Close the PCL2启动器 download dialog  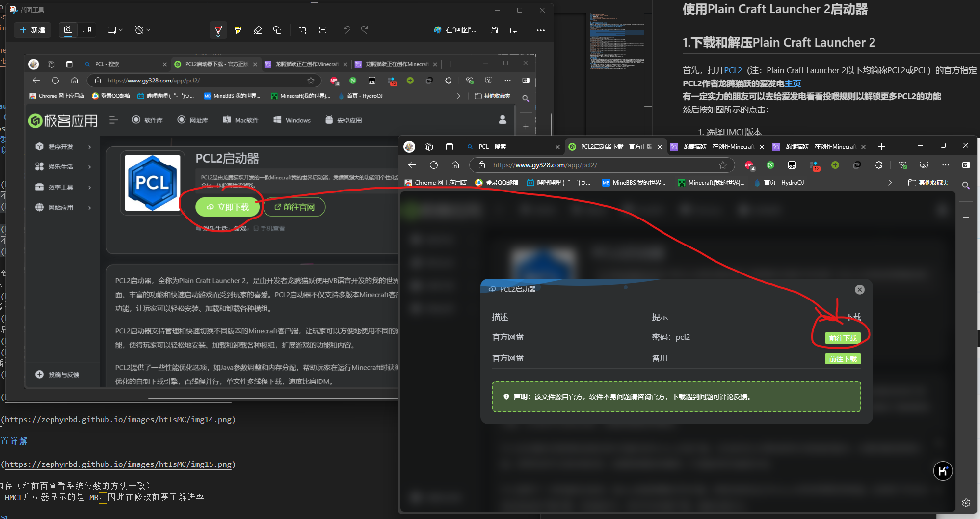[x=859, y=290]
